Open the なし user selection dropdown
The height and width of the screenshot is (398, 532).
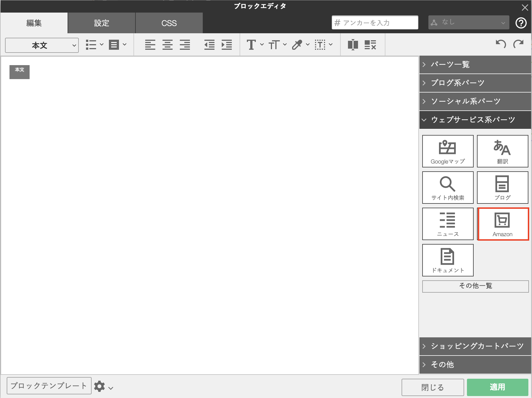[469, 22]
